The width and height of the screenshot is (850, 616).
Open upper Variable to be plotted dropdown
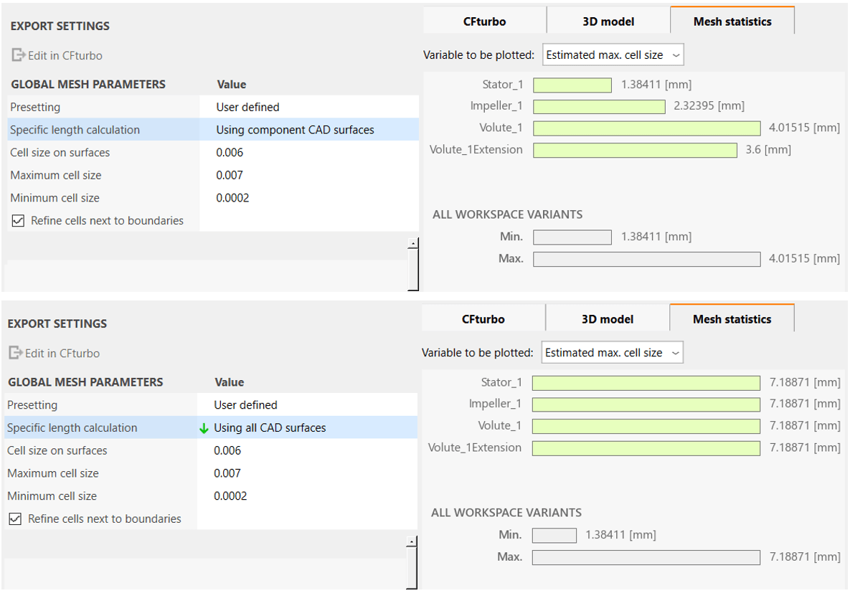pyautogui.click(x=613, y=55)
